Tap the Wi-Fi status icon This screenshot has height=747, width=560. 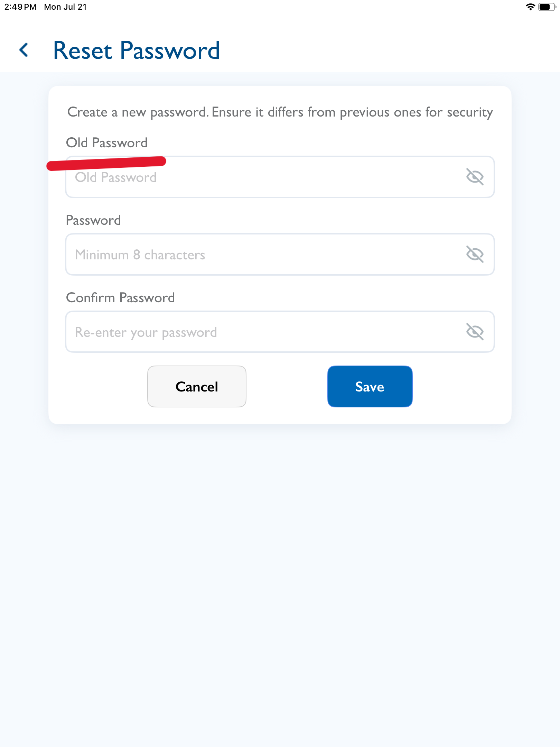pos(530,7)
